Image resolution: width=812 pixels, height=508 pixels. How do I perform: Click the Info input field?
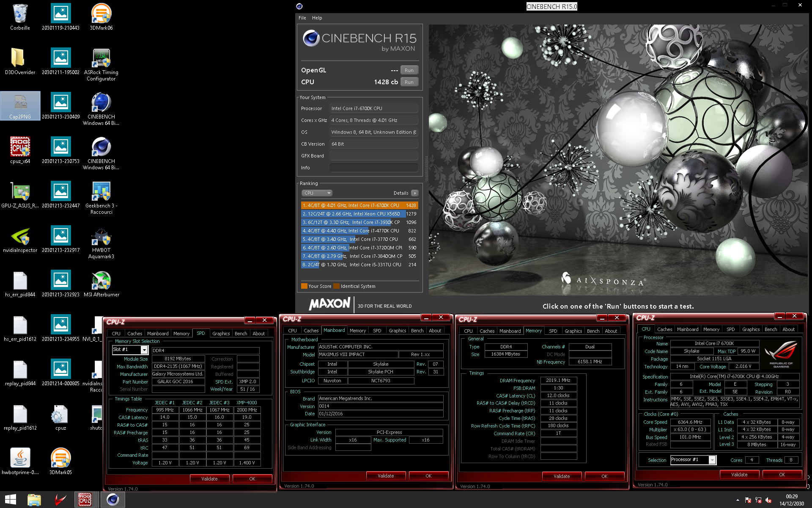pyautogui.click(x=374, y=168)
